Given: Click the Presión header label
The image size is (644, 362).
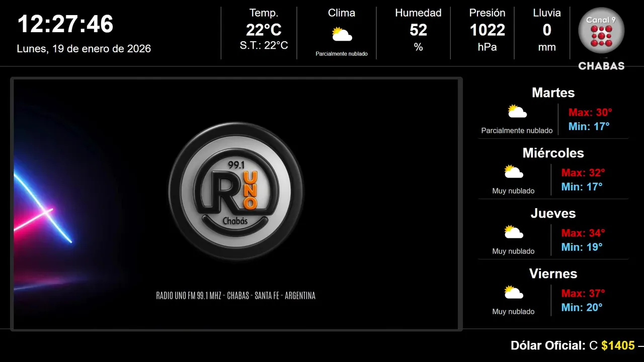Looking at the screenshot, I should (487, 13).
